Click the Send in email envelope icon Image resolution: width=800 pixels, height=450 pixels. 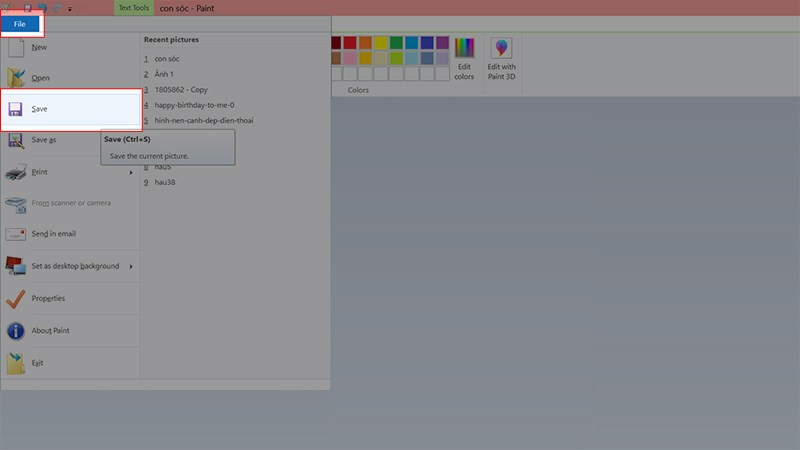tap(17, 234)
